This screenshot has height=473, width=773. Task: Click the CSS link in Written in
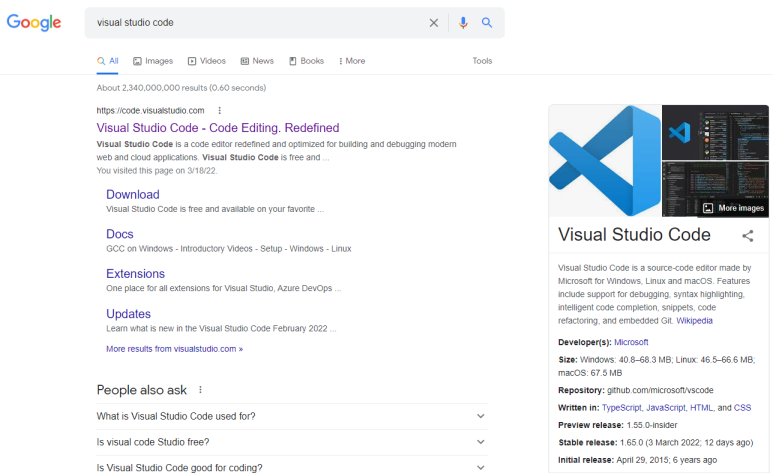click(742, 408)
